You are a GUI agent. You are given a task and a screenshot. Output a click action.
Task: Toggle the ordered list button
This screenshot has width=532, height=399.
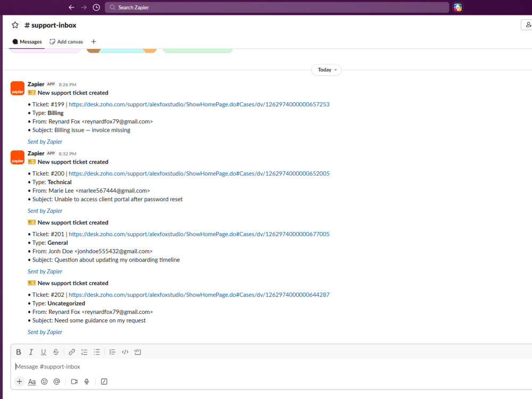(x=84, y=352)
